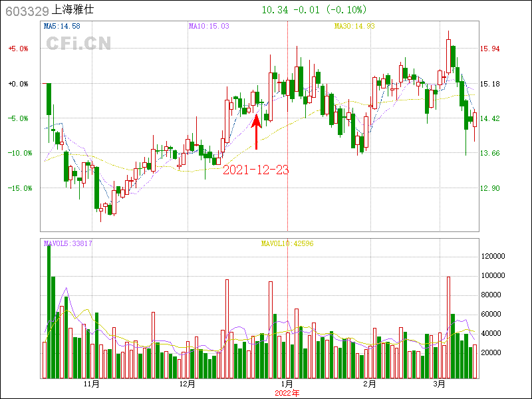Image resolution: width=532 pixels, height=399 pixels.
Task: Click the 13.66 price axis label
Action: (x=489, y=154)
